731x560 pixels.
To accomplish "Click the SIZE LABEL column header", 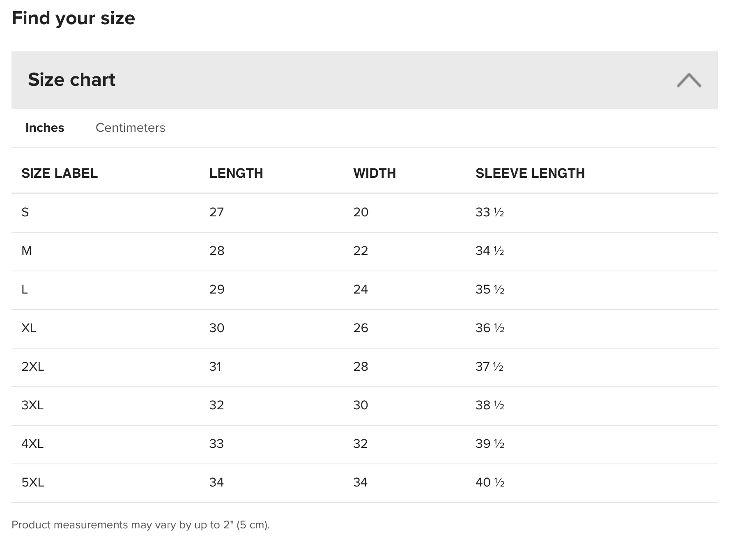I will [60, 173].
